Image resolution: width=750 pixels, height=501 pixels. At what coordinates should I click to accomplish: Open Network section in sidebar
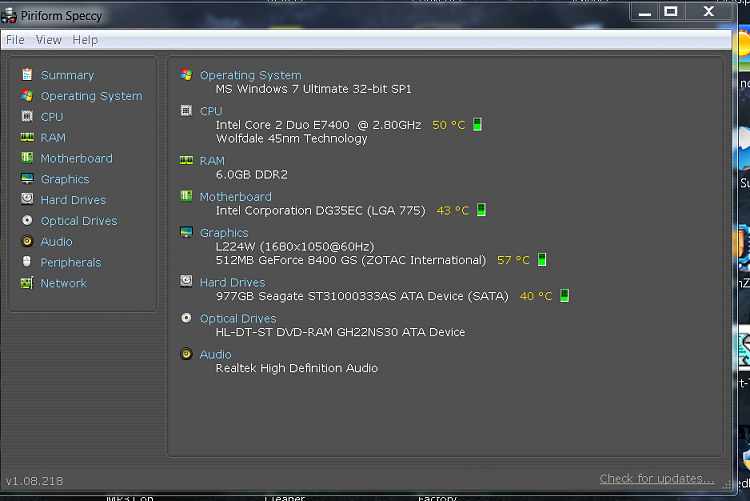[x=64, y=283]
